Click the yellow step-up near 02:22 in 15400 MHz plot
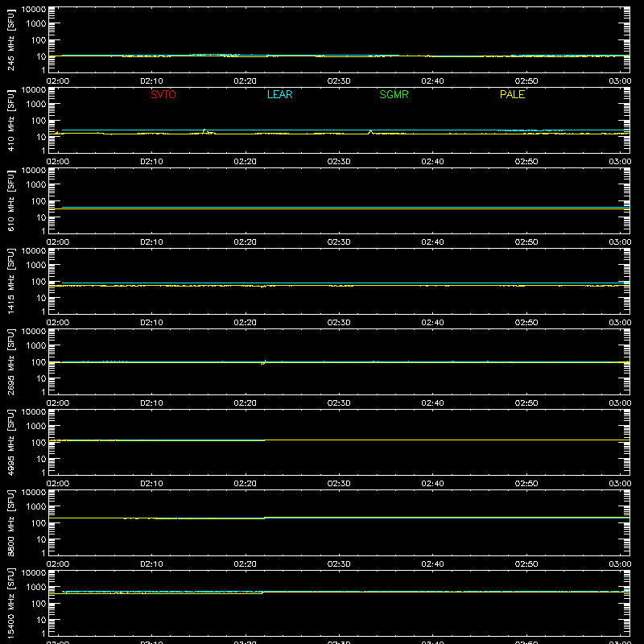Screen dimensions: 644x644 pyautogui.click(x=263, y=592)
